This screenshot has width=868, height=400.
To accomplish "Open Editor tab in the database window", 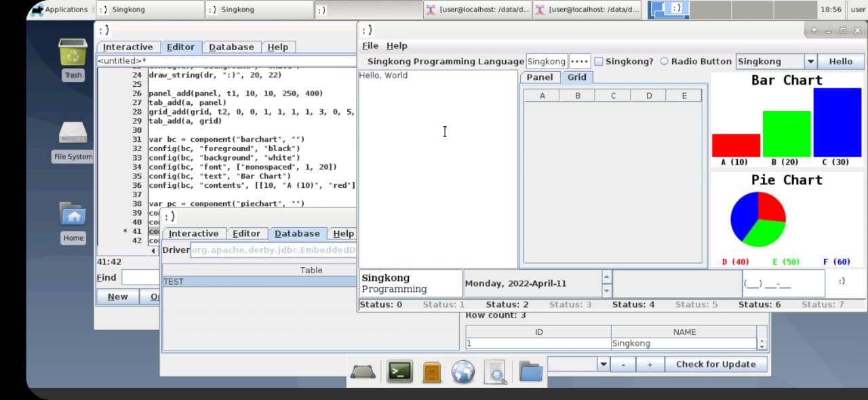I will click(246, 233).
